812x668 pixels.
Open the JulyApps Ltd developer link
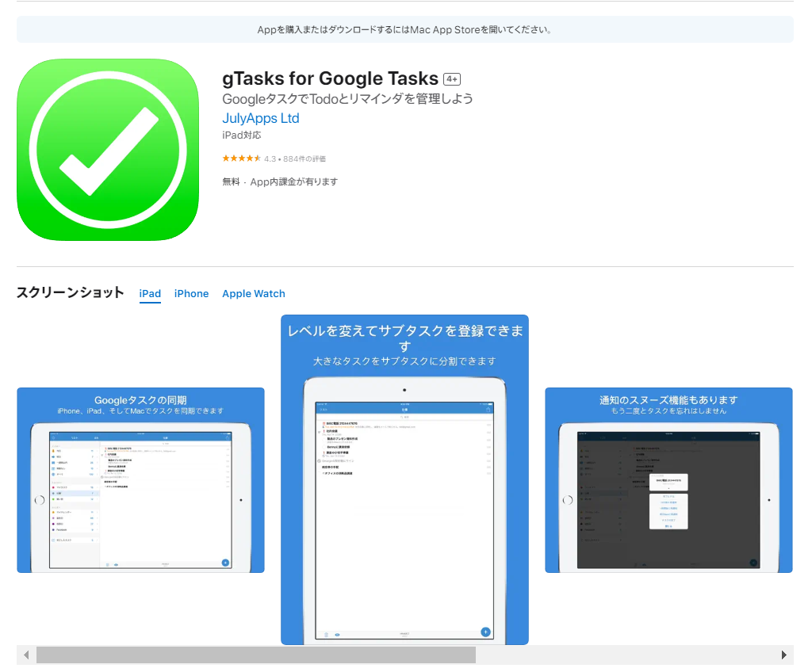point(260,119)
